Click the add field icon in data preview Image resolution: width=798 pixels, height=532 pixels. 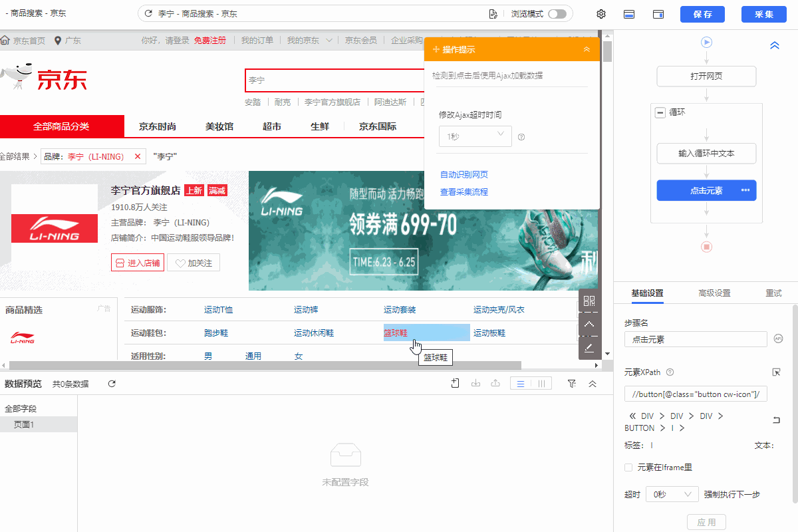[456, 384]
